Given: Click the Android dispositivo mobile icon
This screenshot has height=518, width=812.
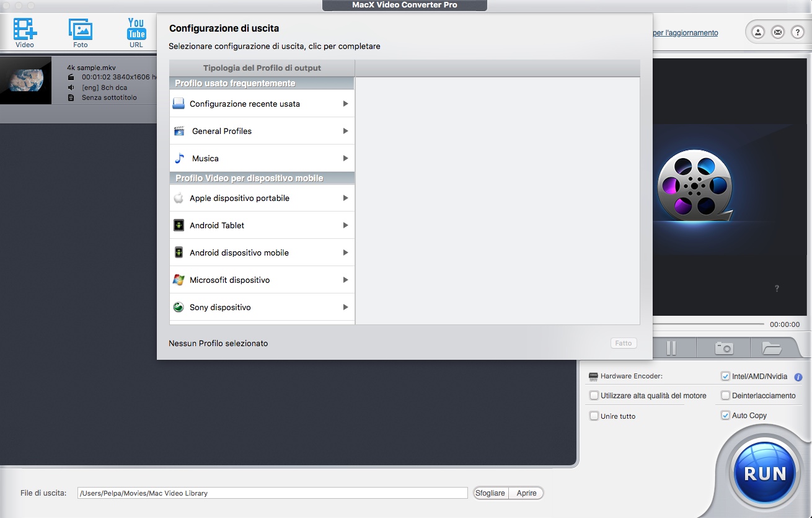Looking at the screenshot, I should [179, 252].
